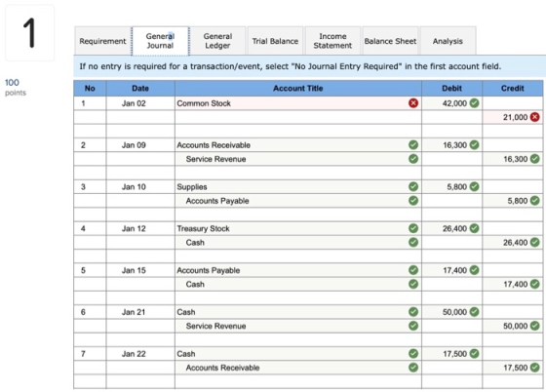Open the Analysis tab

448,41
